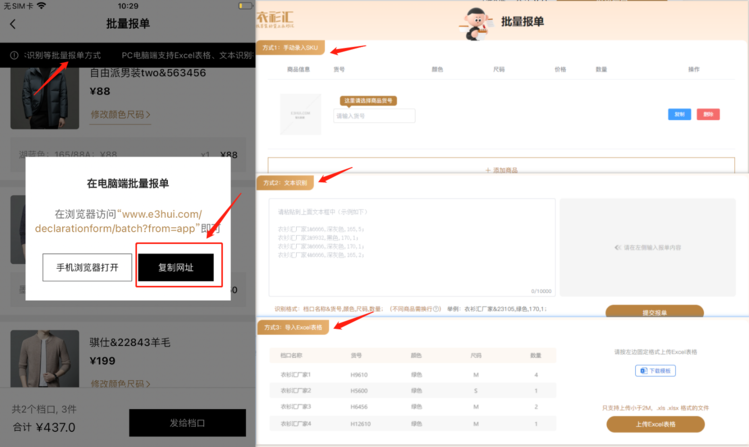Image resolution: width=749 pixels, height=447 pixels.
Task: Click the product image placeholder thumbnail
Action: click(300, 115)
